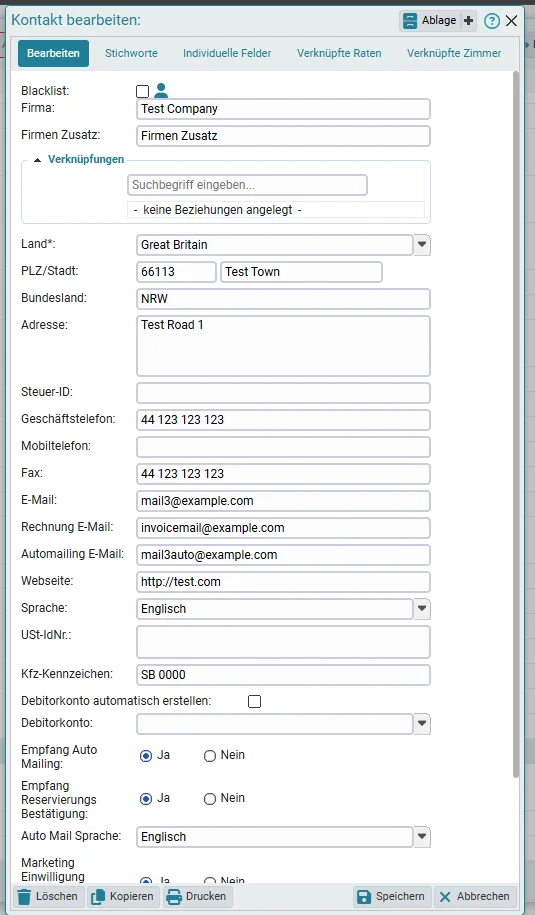
Task: Click the Stadt field showing Test Town
Action: pos(302,272)
